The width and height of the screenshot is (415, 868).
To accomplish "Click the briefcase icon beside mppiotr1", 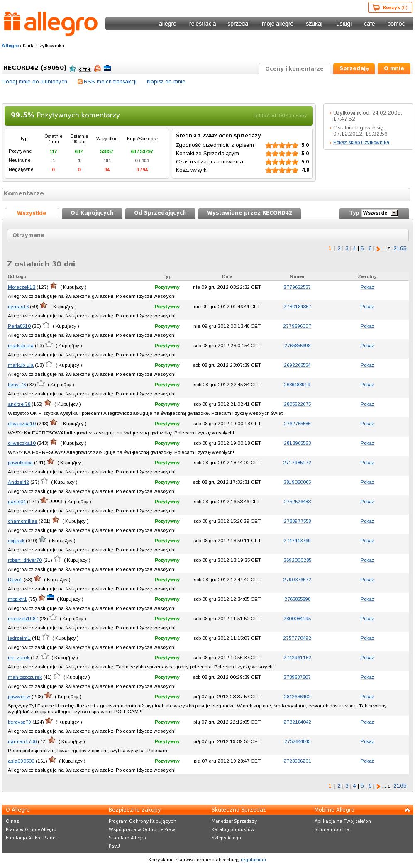I will (50, 598).
